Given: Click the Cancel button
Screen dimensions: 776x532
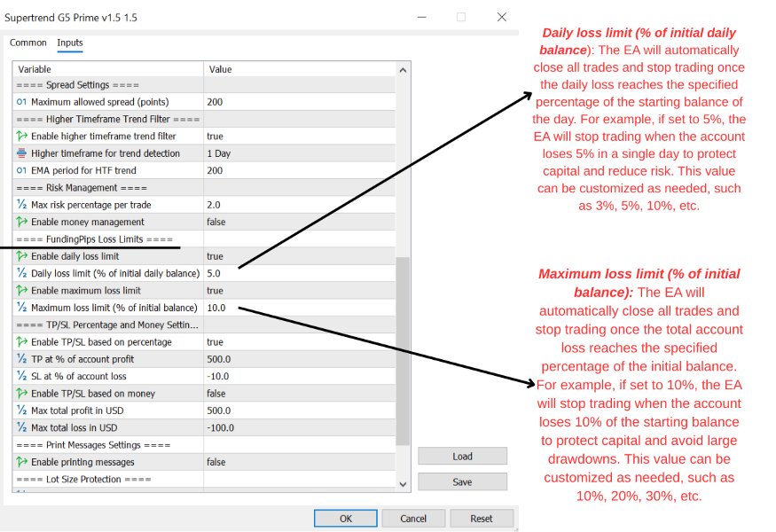Looking at the screenshot, I should [x=413, y=518].
